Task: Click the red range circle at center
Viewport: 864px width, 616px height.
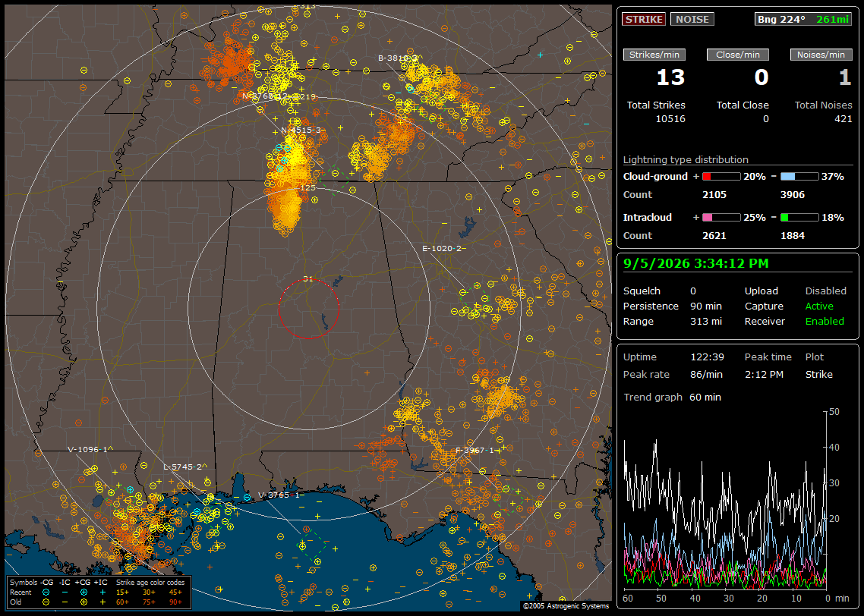Action: [308, 309]
